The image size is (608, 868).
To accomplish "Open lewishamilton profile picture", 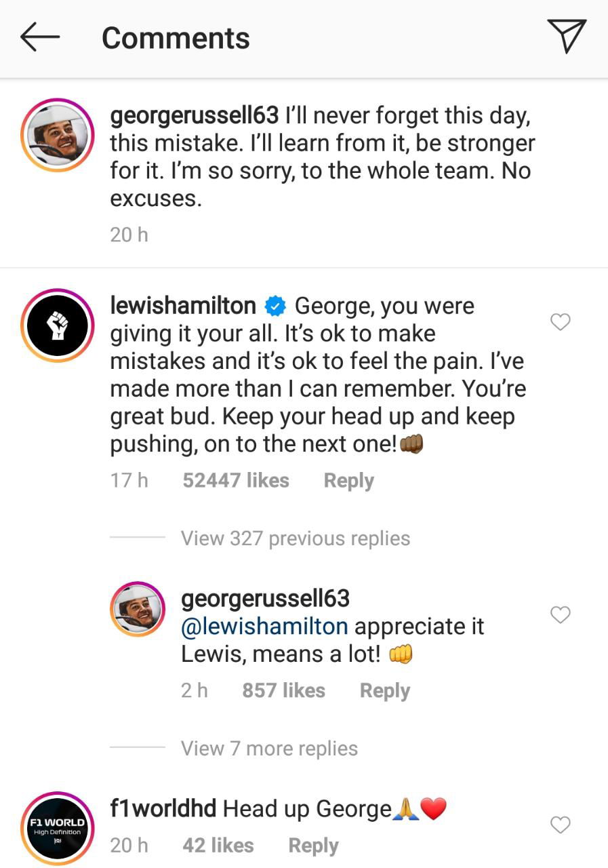I will [x=57, y=326].
